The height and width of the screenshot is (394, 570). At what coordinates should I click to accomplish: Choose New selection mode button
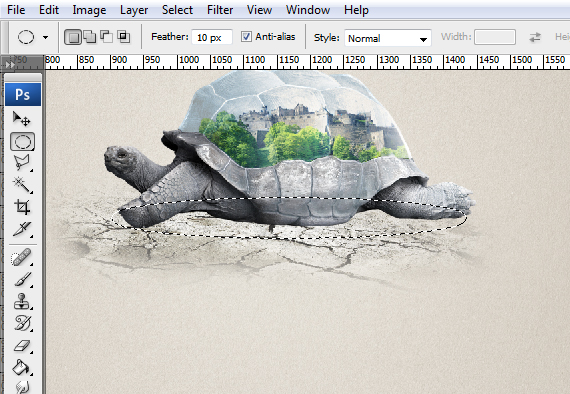pos(73,37)
